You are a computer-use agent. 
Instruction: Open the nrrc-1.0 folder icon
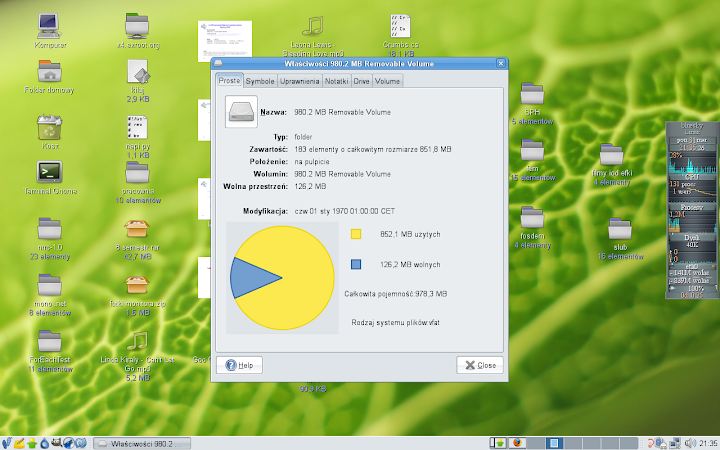(49, 229)
